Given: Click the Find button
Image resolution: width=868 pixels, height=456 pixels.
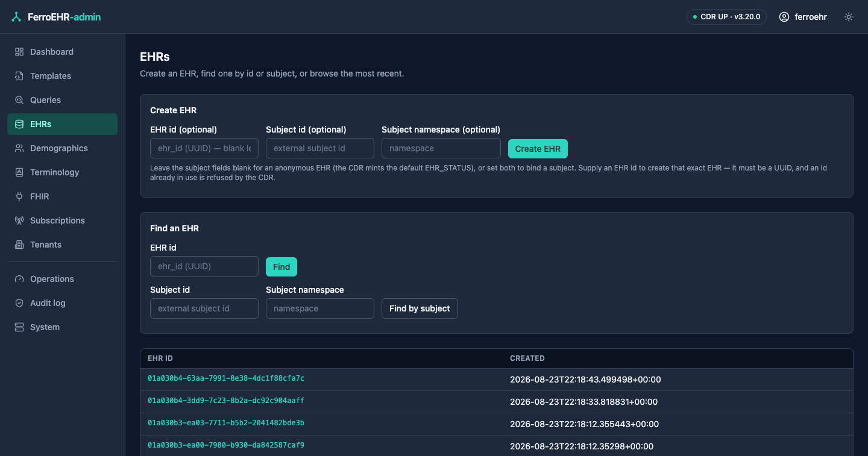Looking at the screenshot, I should click(x=281, y=267).
